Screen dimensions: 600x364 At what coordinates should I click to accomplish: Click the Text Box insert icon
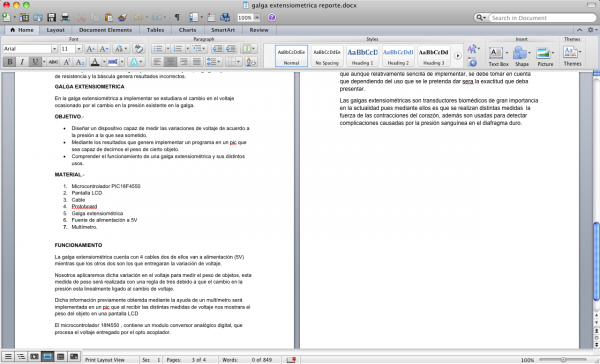coord(498,56)
